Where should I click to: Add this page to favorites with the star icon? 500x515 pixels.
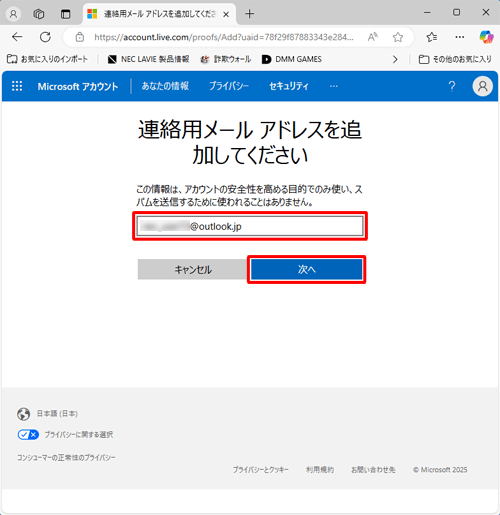(398, 37)
